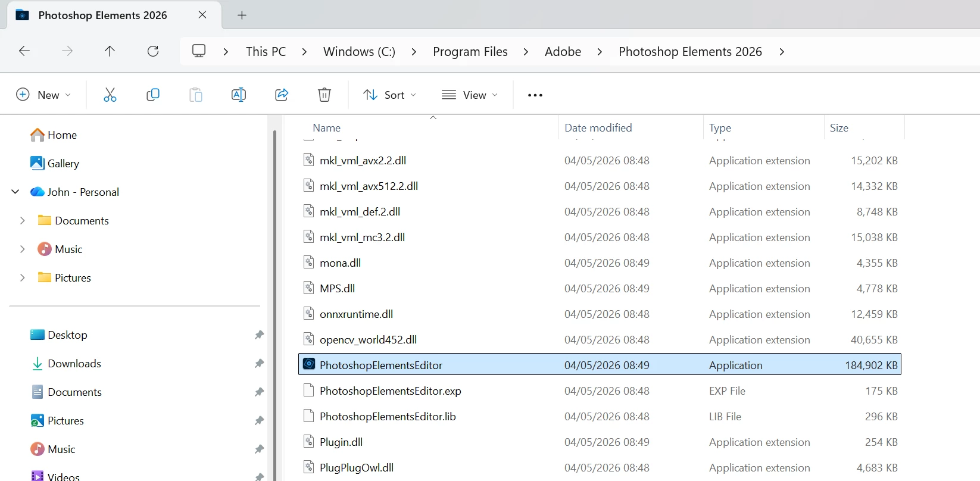The height and width of the screenshot is (481, 980).
Task: Open the View layout dropdown
Action: tap(470, 95)
